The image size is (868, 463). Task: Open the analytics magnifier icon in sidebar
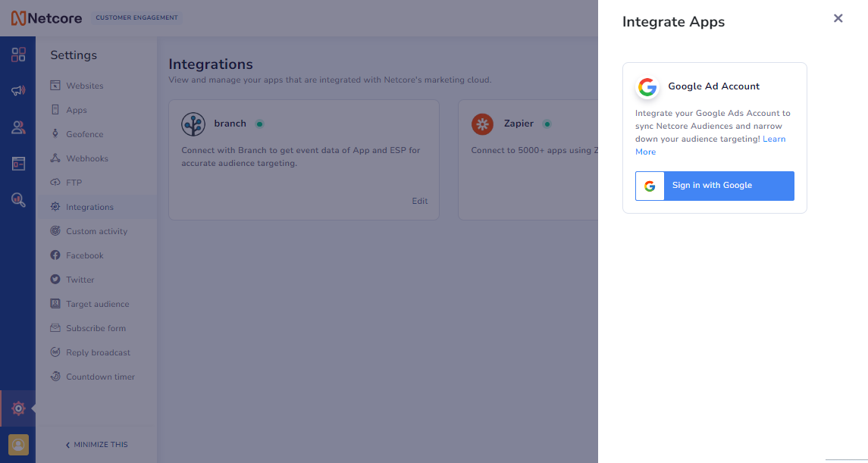(18, 200)
